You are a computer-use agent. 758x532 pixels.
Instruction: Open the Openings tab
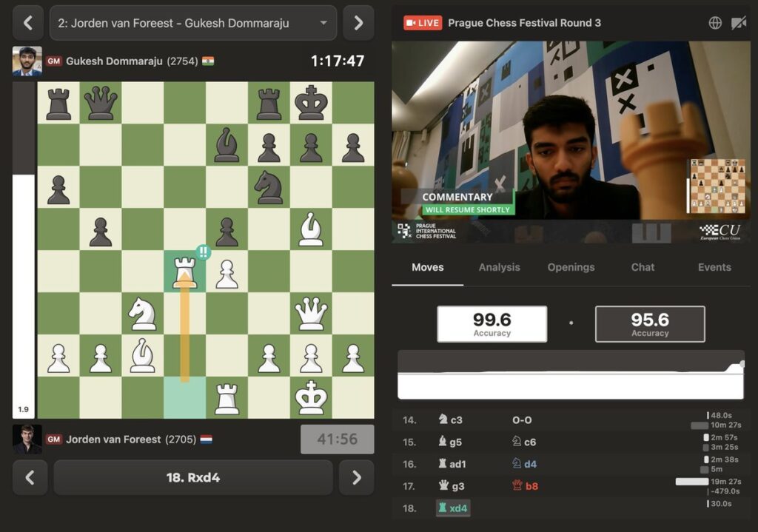(x=571, y=267)
